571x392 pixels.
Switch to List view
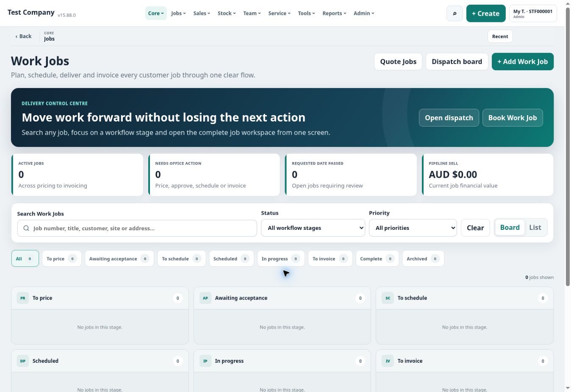(535, 228)
